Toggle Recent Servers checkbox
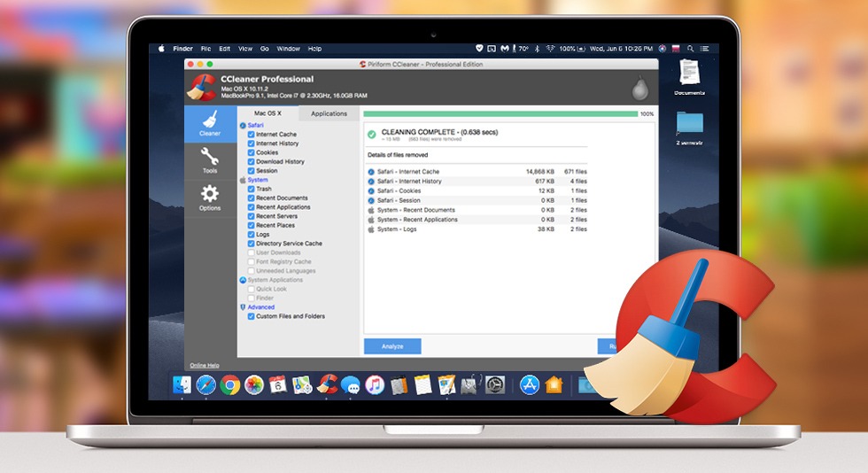 [251, 216]
